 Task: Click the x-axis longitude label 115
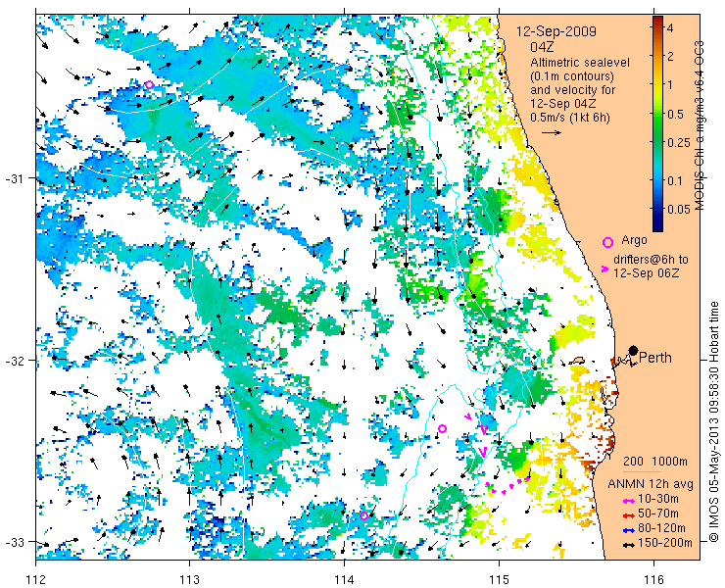tap(499, 579)
